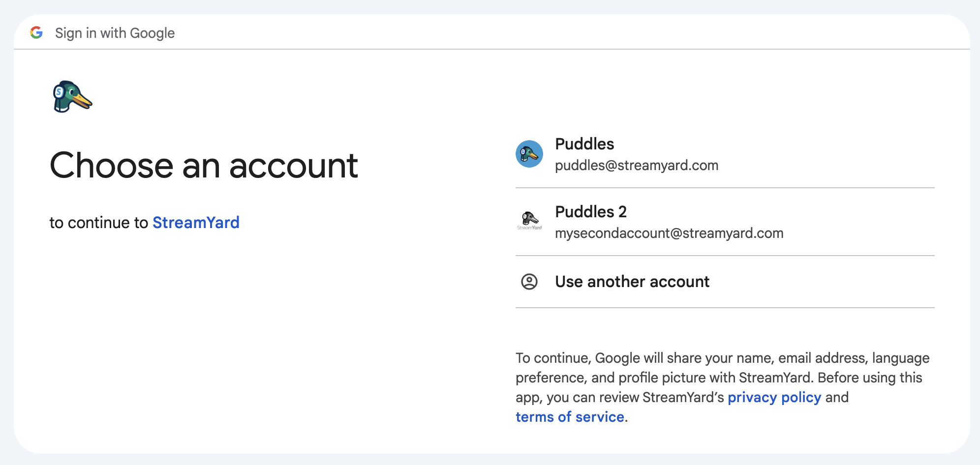Open the terms of service link
This screenshot has width=980, height=465.
[570, 417]
